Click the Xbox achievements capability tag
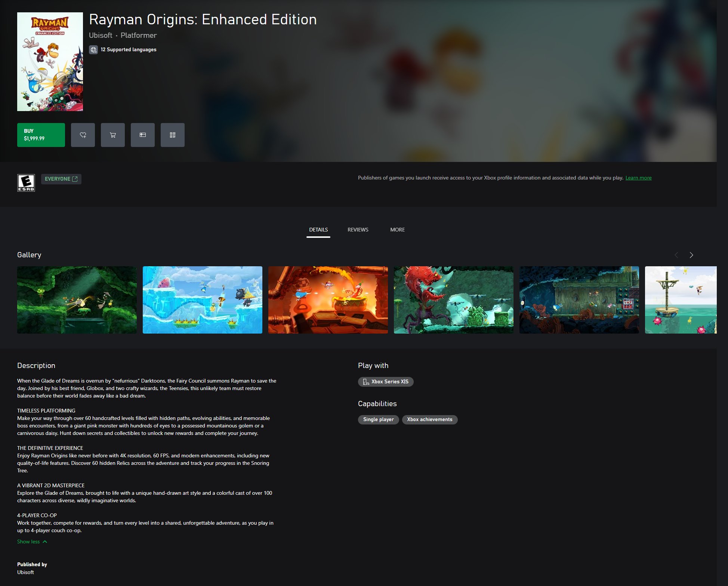 pos(430,420)
